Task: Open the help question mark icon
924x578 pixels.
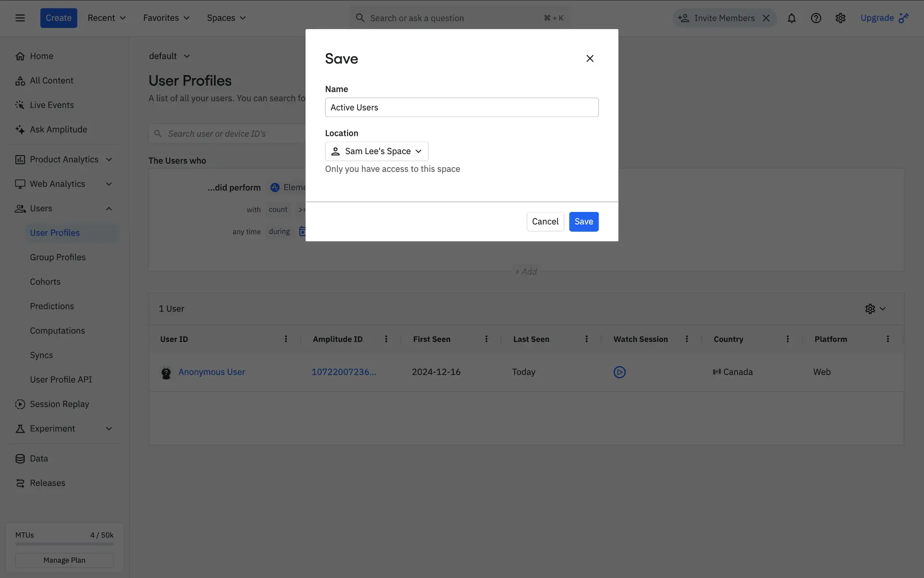Action: (816, 18)
